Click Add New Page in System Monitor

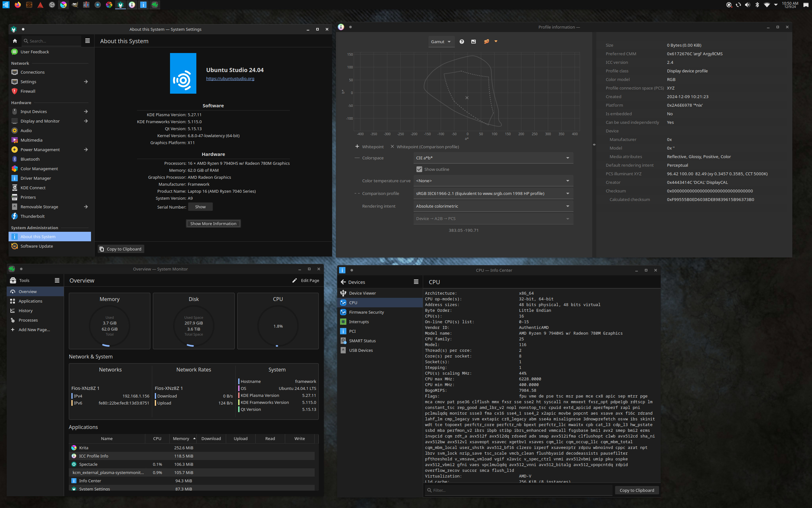click(35, 330)
